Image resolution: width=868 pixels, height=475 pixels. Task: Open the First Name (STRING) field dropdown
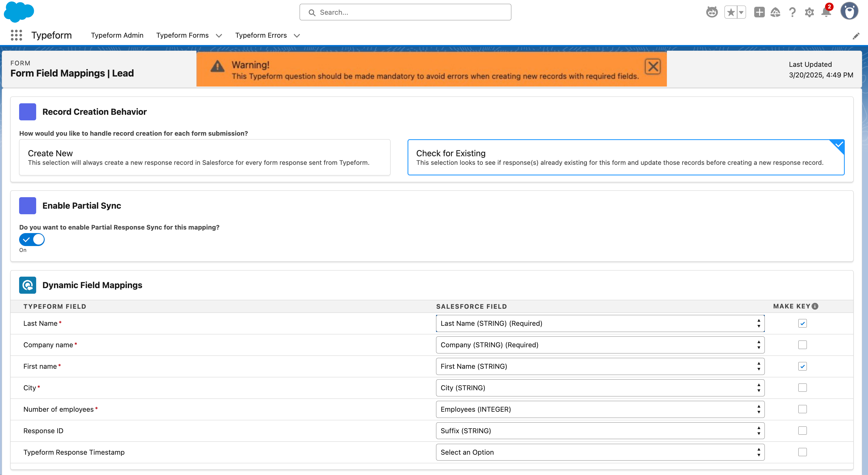tap(600, 366)
